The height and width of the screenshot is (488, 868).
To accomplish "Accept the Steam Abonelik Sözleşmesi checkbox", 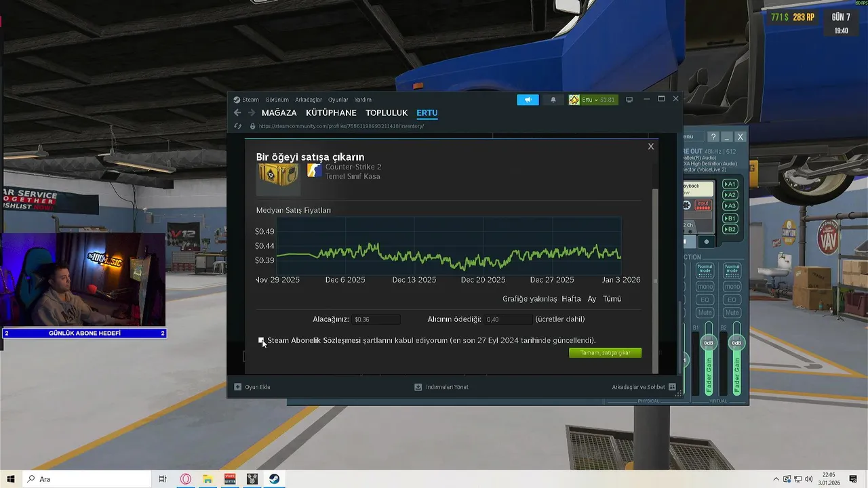I will pyautogui.click(x=262, y=341).
